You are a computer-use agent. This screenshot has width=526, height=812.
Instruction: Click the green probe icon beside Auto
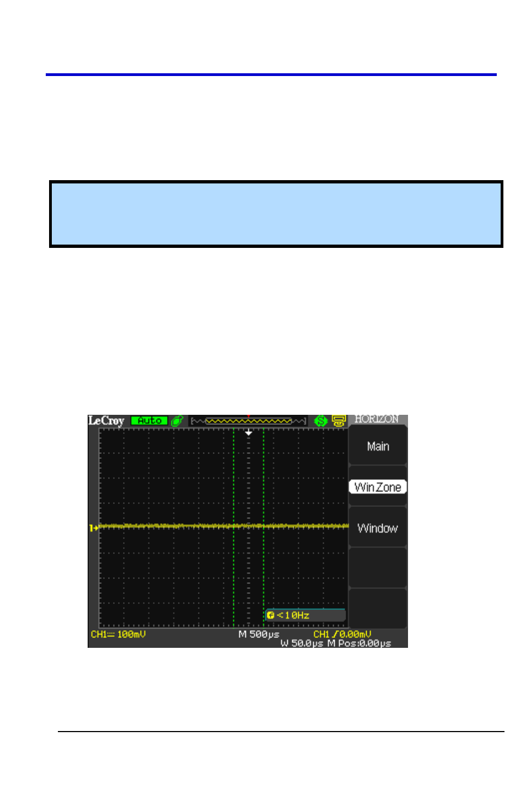point(177,421)
